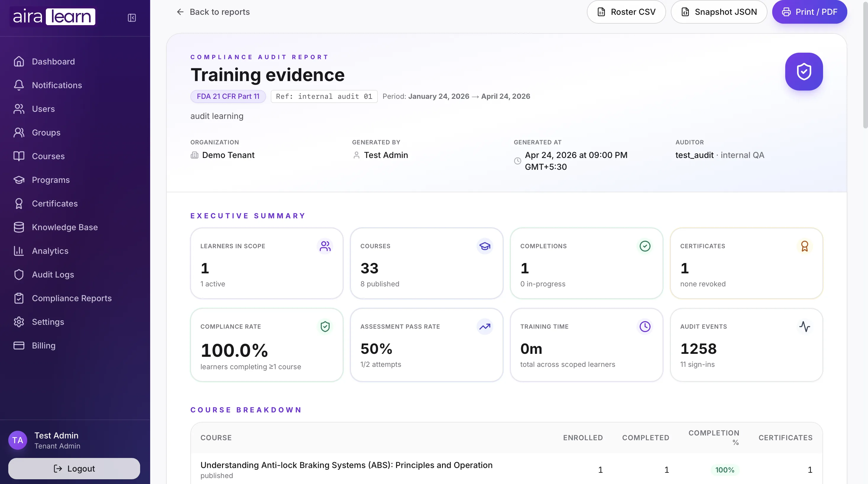Click the Completions check circle icon
Screen dimensions: 868x484
point(645,246)
